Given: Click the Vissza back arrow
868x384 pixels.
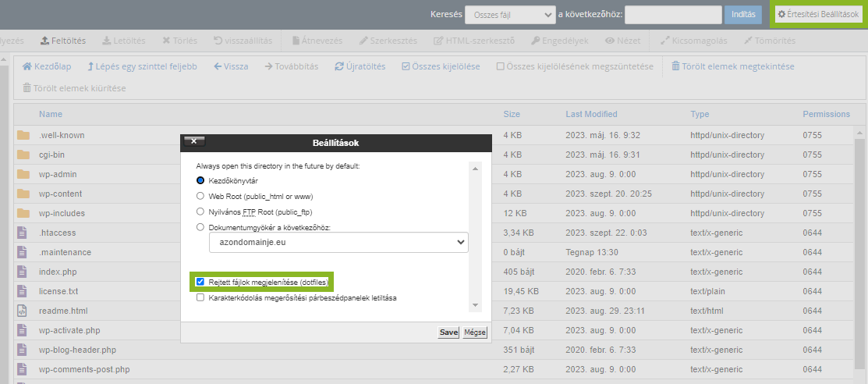Looking at the screenshot, I should coord(217,66).
